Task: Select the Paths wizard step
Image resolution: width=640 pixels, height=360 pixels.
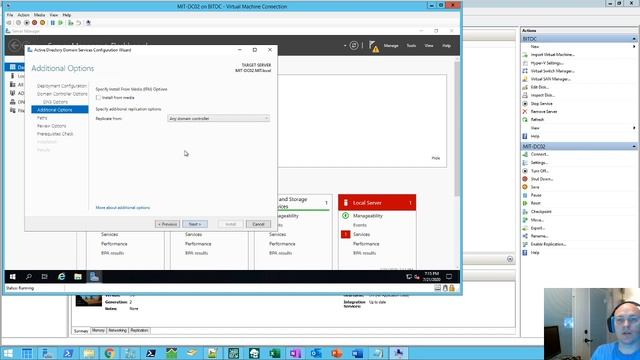Action: (42, 118)
